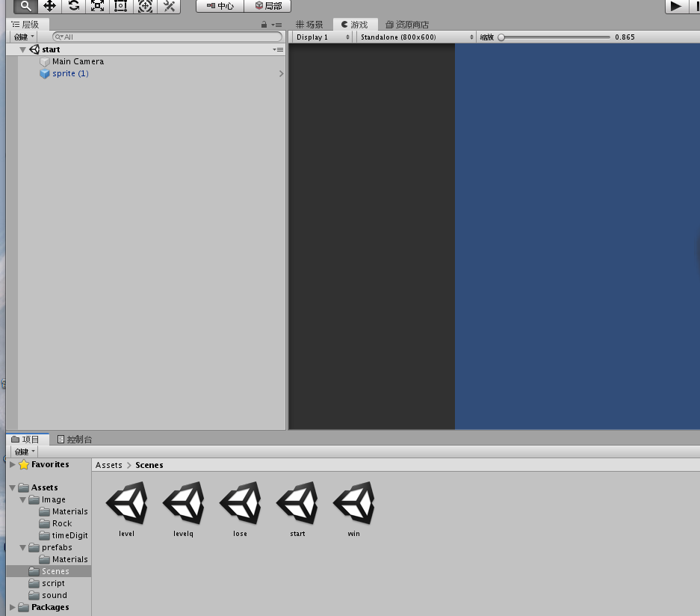Select the start scene asset
700x616 pixels.
(x=297, y=509)
